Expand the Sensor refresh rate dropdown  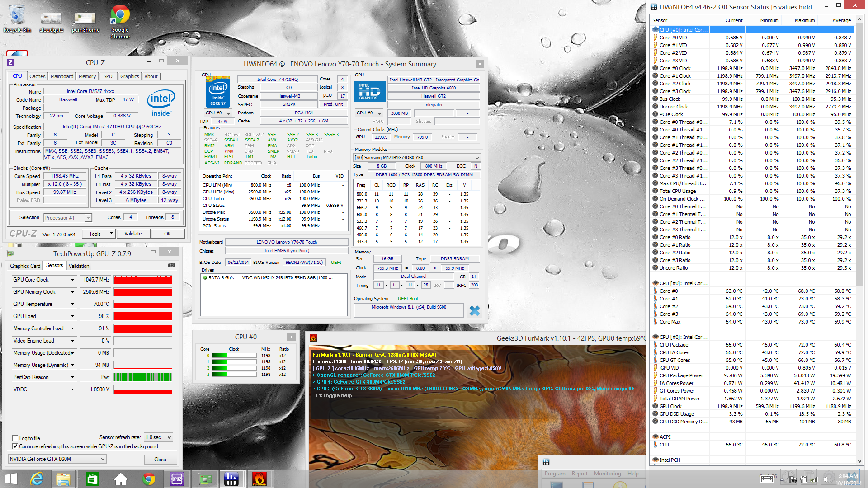[158, 437]
